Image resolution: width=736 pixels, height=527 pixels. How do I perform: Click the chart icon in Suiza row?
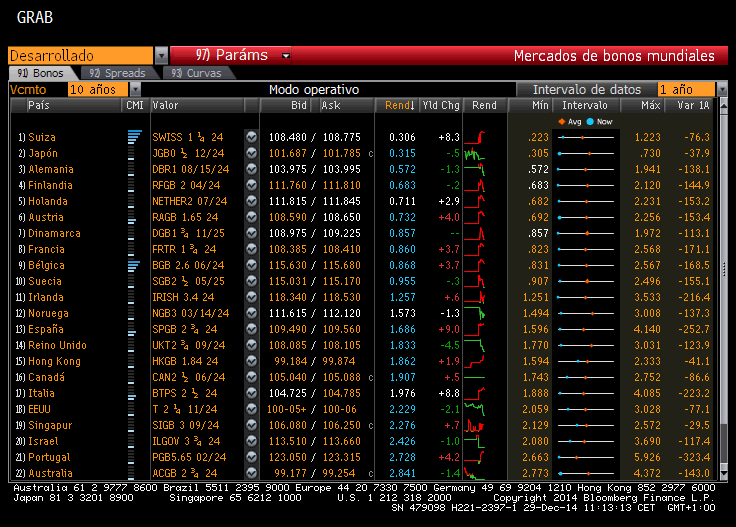coord(252,137)
